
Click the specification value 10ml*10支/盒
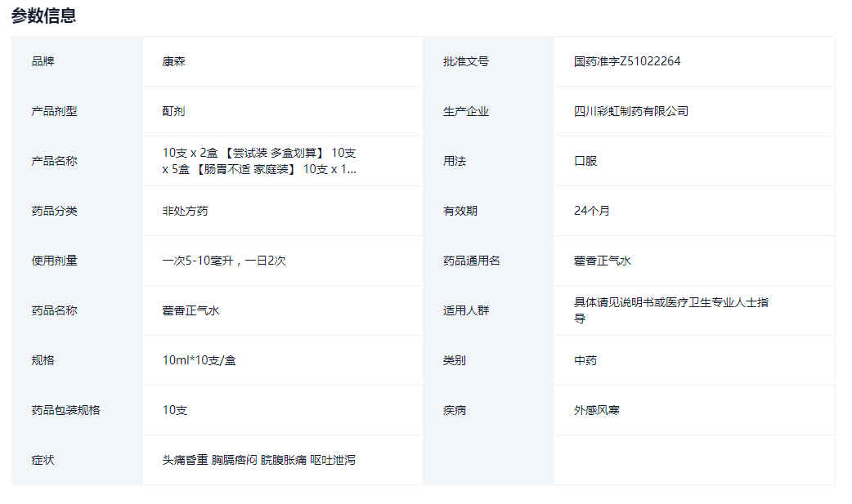point(200,360)
